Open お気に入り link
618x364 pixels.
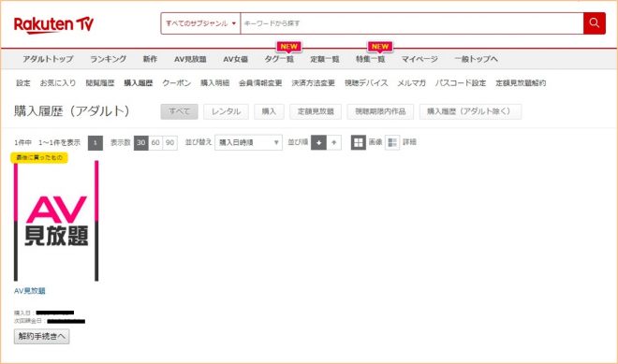click(58, 83)
